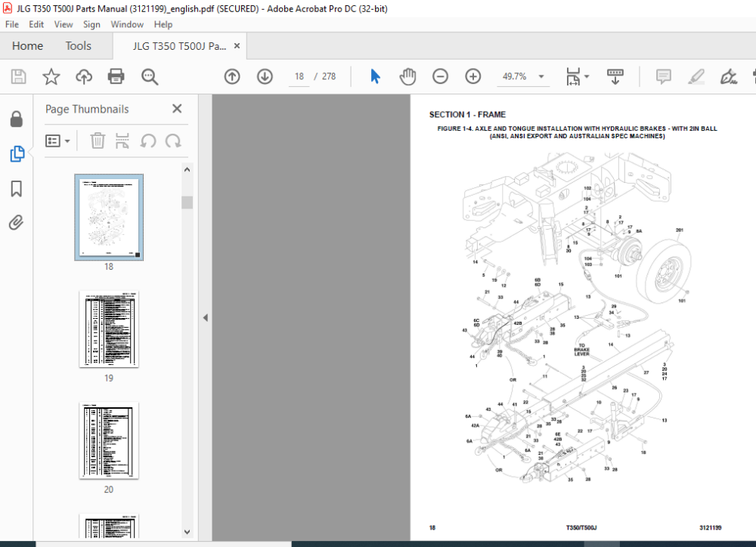Image resolution: width=756 pixels, height=547 pixels.
Task: Select the arrow selection tool
Action: pos(375,76)
